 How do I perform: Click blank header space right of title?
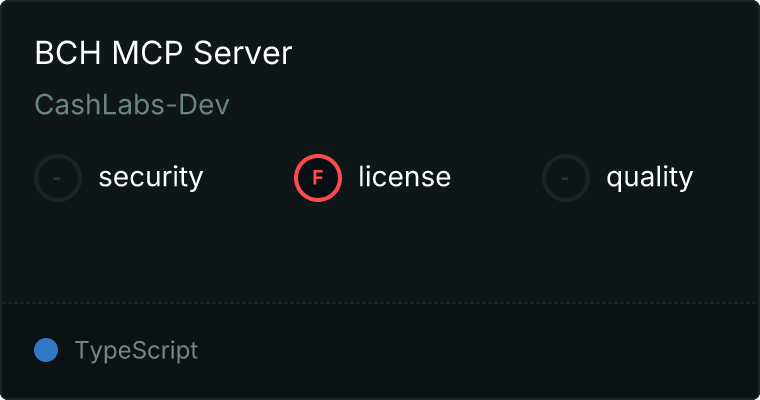coord(520,53)
